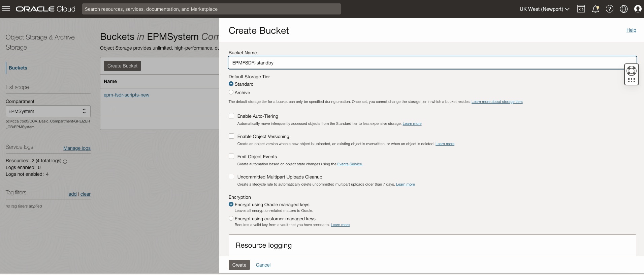Click add tag filter link
The image size is (644, 275).
[72, 194]
